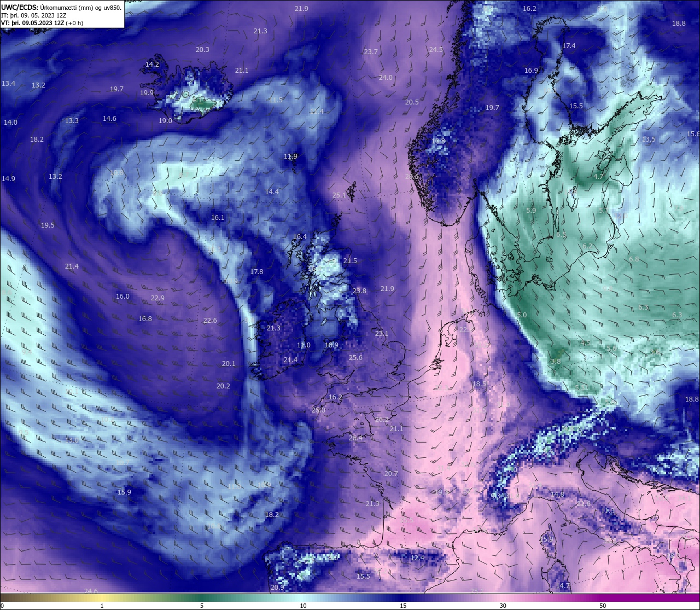Click the '25.6' value over England
Image resolution: width=700 pixels, height=610 pixels.
[355, 358]
